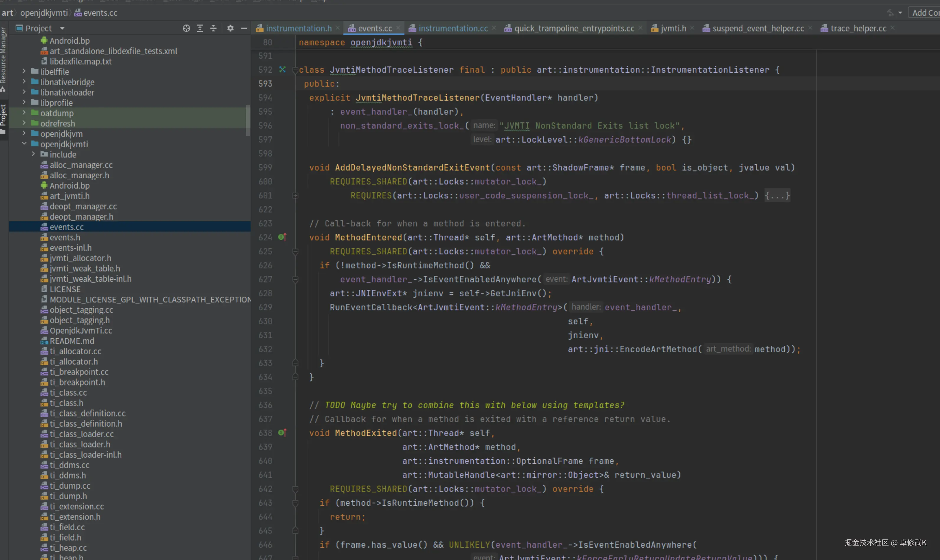The image size is (940, 560).
Task: Switch to instrumentation.cc tab
Action: pos(453,28)
